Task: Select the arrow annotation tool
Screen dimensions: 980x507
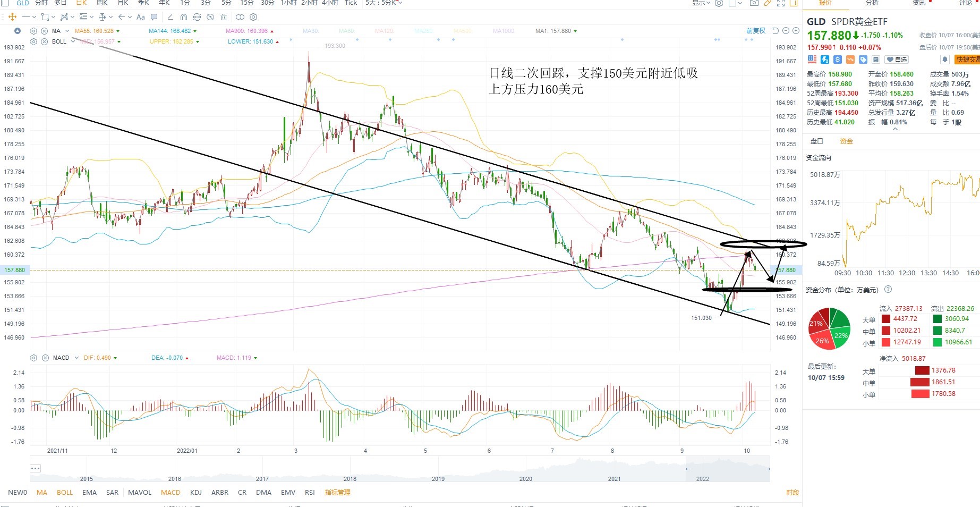Action: [122, 17]
